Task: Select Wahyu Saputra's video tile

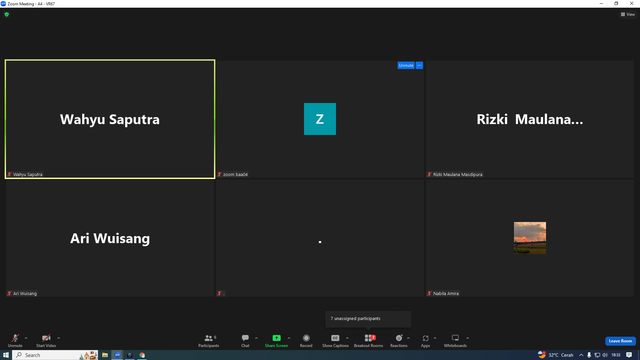Action: point(110,119)
